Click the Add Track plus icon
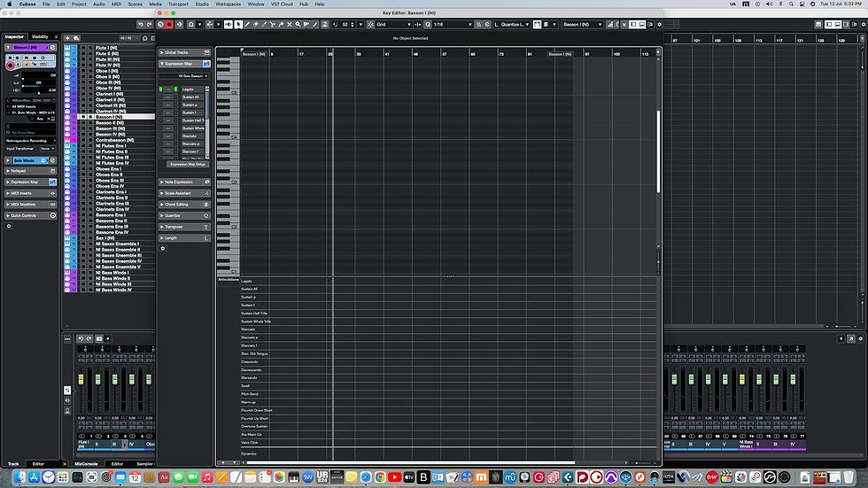The height and width of the screenshot is (488, 868). click(67, 38)
